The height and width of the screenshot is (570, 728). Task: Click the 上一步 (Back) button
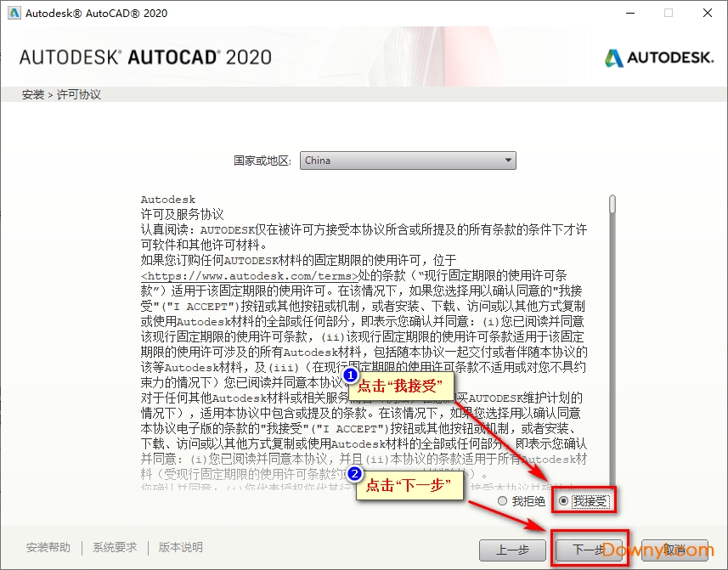[x=513, y=550]
